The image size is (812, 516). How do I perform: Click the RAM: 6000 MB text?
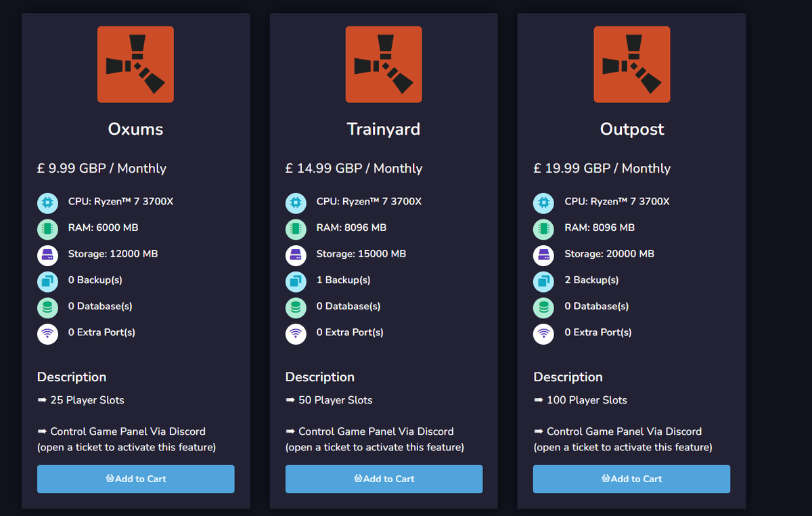click(104, 228)
